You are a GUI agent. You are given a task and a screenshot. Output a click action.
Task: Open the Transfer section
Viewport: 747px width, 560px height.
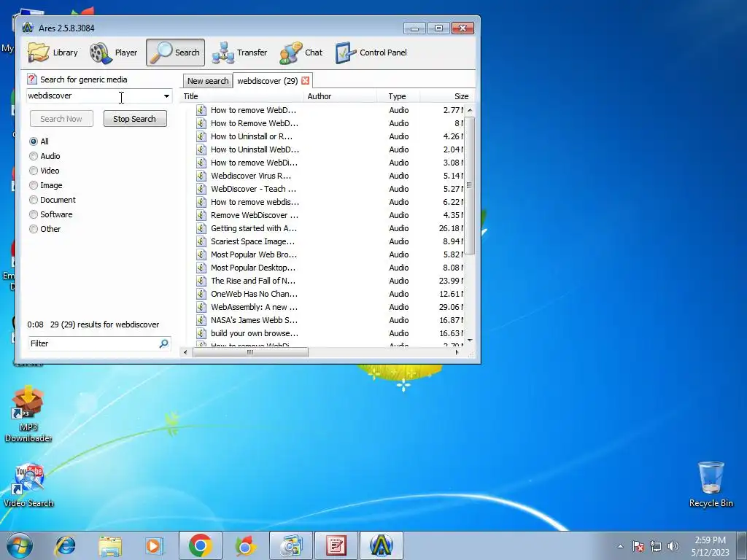click(239, 52)
